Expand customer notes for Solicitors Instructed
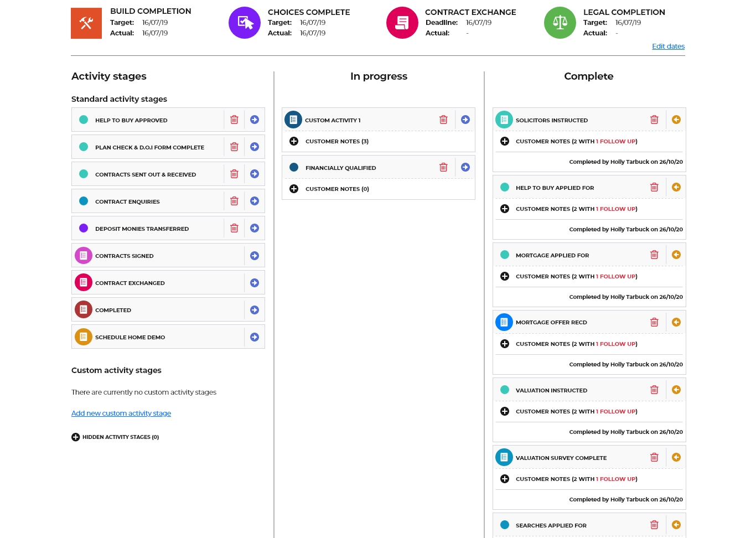756x538 pixels. click(x=505, y=141)
